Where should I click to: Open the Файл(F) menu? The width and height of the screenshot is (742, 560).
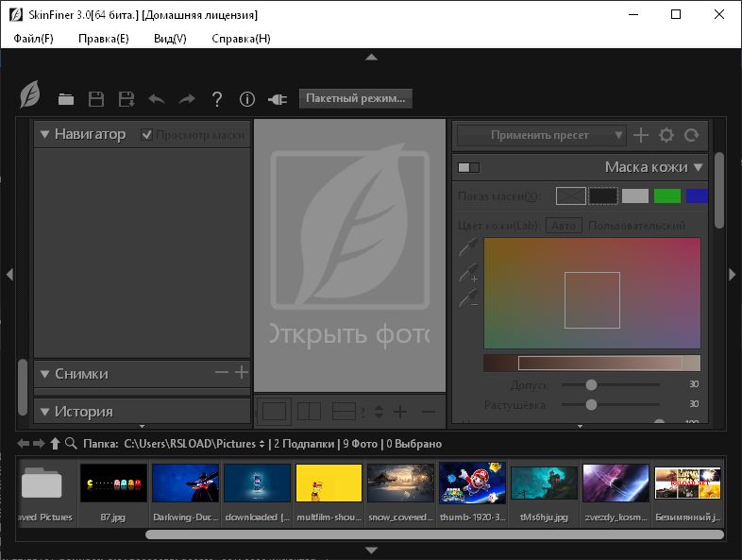pos(34,39)
